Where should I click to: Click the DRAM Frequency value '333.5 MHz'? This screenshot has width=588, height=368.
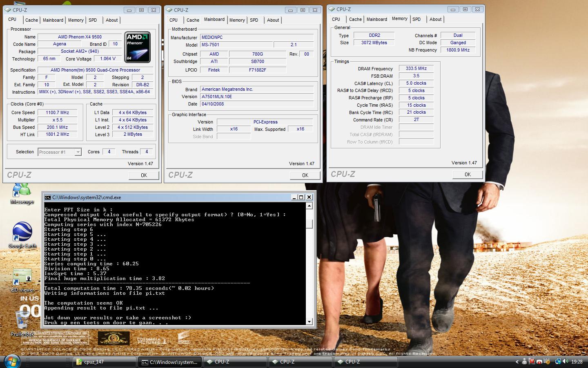[x=416, y=69]
